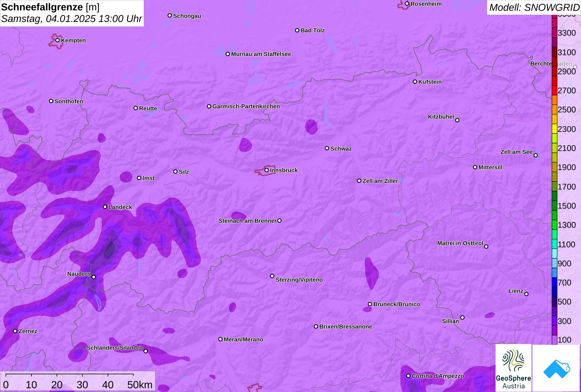
Task: Click the 1700 legend value
Action: pos(567,187)
